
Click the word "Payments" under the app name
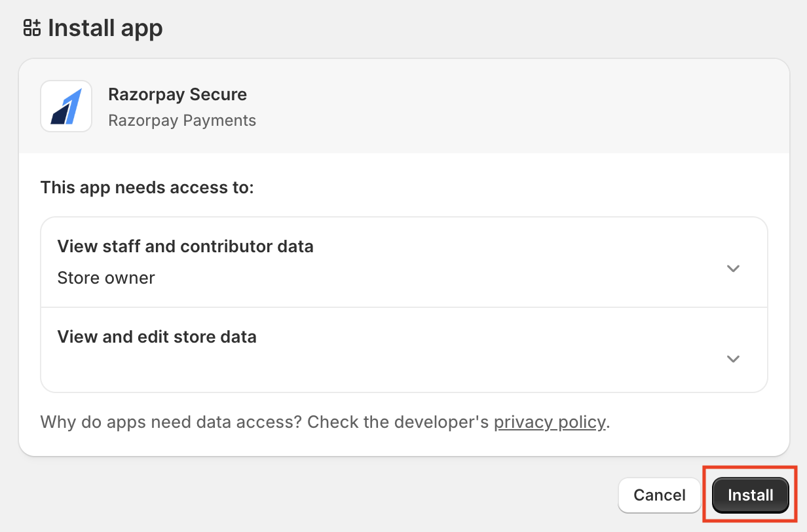coord(222,121)
